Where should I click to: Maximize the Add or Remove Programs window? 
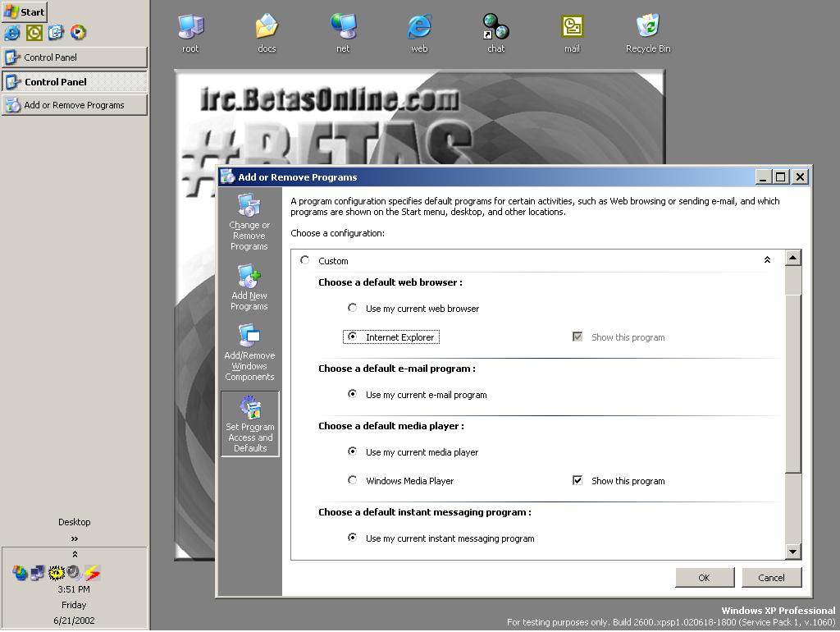(x=781, y=176)
